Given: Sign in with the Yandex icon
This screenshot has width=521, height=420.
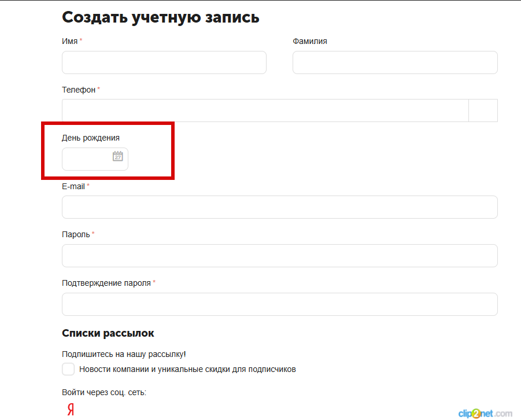Looking at the screenshot, I should coord(71,410).
